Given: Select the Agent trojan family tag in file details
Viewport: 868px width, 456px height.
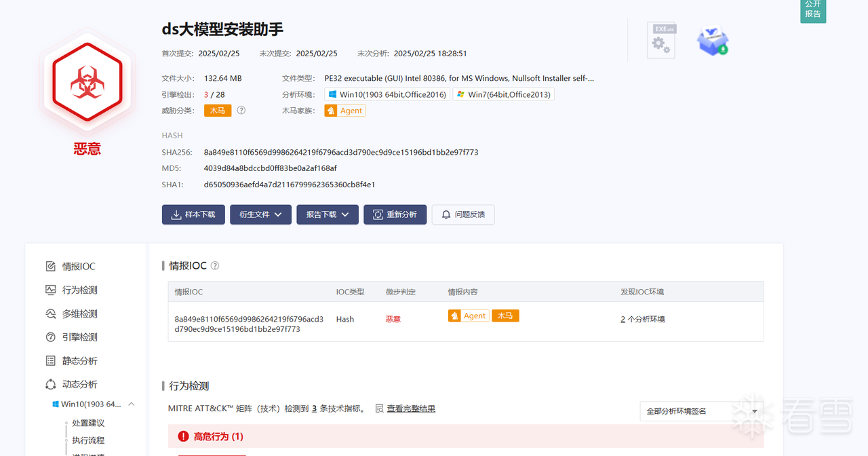Looking at the screenshot, I should point(344,111).
